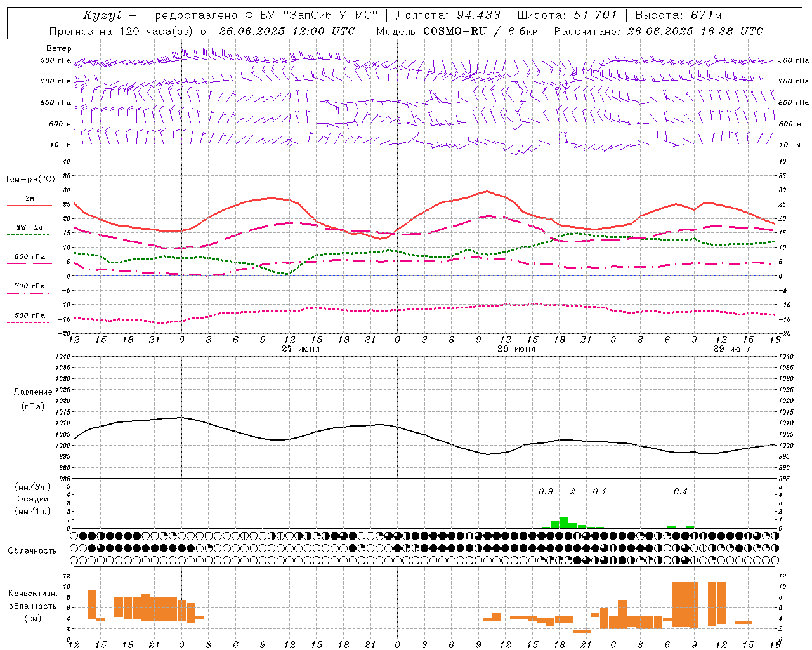812x650 pixels.
Task: Click the 0.1 precipitation amount value
Action: [x=599, y=492]
